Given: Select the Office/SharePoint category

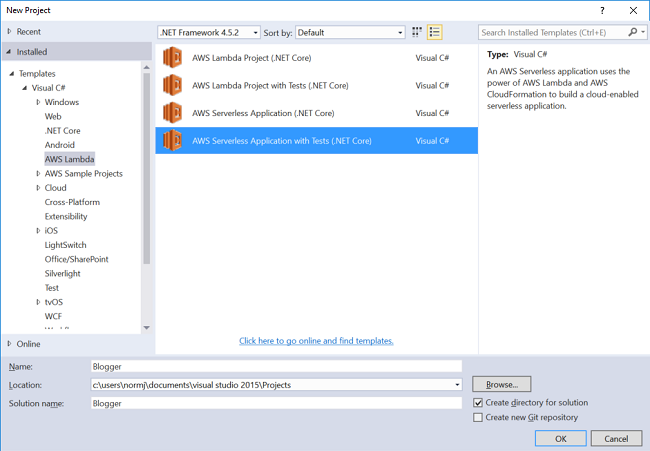Looking at the screenshot, I should coord(77,259).
